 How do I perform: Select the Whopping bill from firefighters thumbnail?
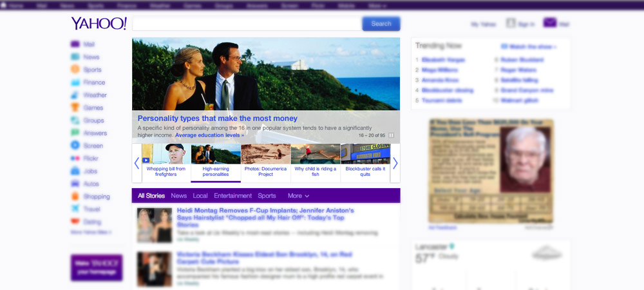pyautogui.click(x=166, y=163)
